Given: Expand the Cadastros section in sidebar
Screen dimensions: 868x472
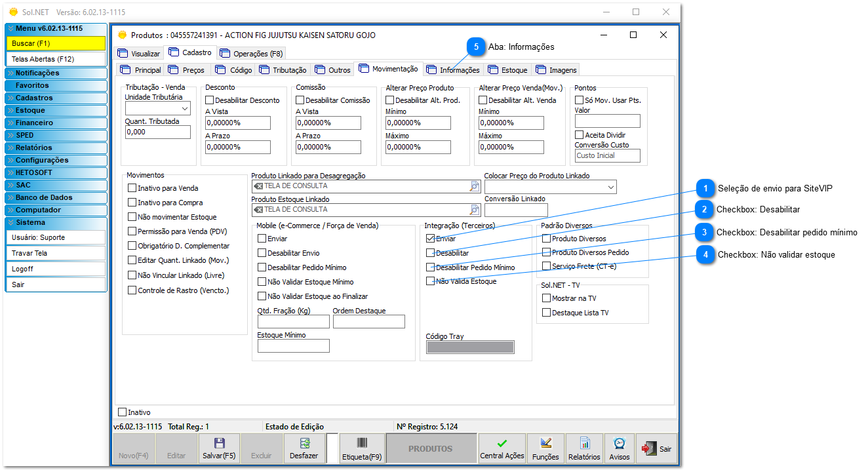Looking at the screenshot, I should 56,98.
